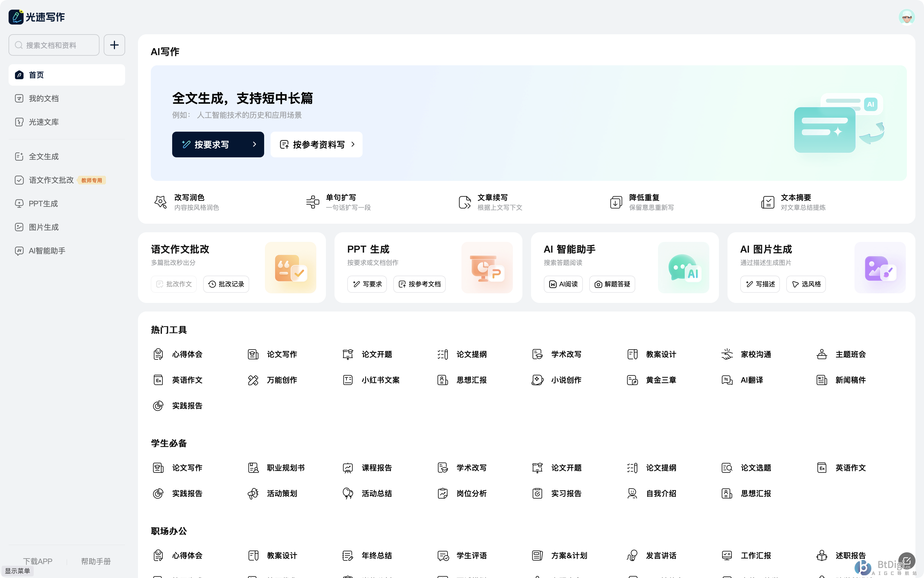The image size is (924, 578).
Task: Open the 主题班会 tool icon
Action: point(822,354)
